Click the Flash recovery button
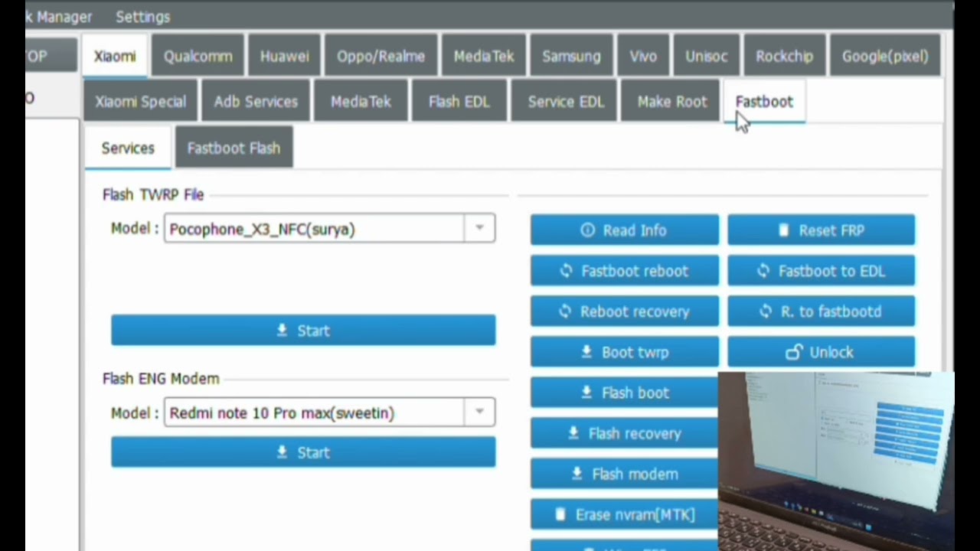The width and height of the screenshot is (980, 551). (x=625, y=433)
